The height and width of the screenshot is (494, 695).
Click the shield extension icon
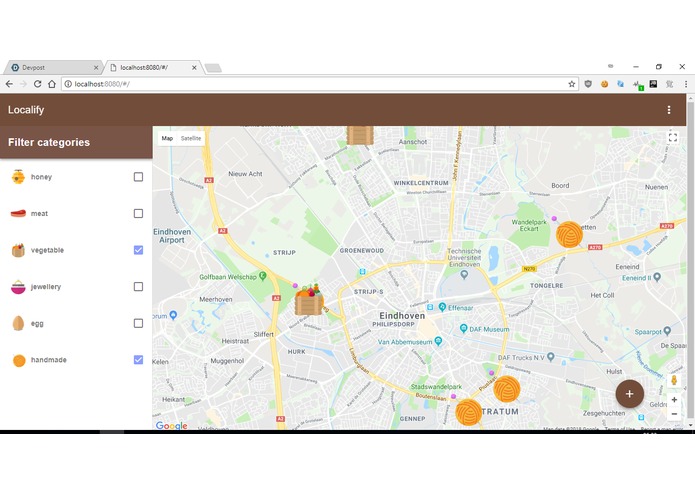(x=588, y=84)
